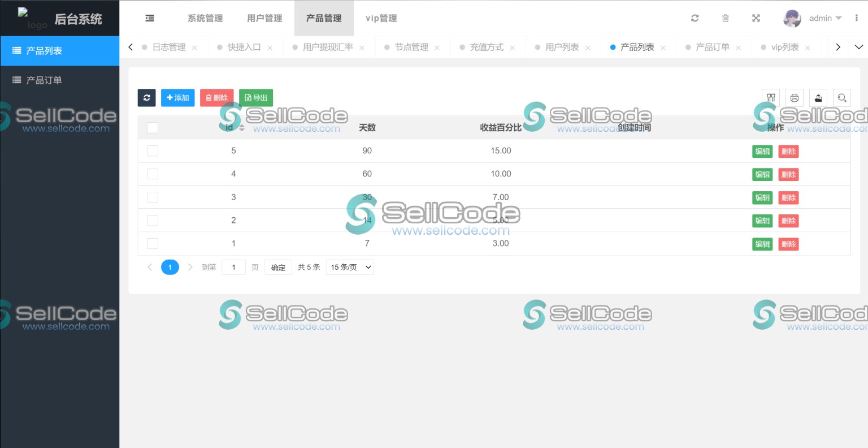This screenshot has width=868, height=448.
Task: Check the row with id 2
Action: [153, 221]
